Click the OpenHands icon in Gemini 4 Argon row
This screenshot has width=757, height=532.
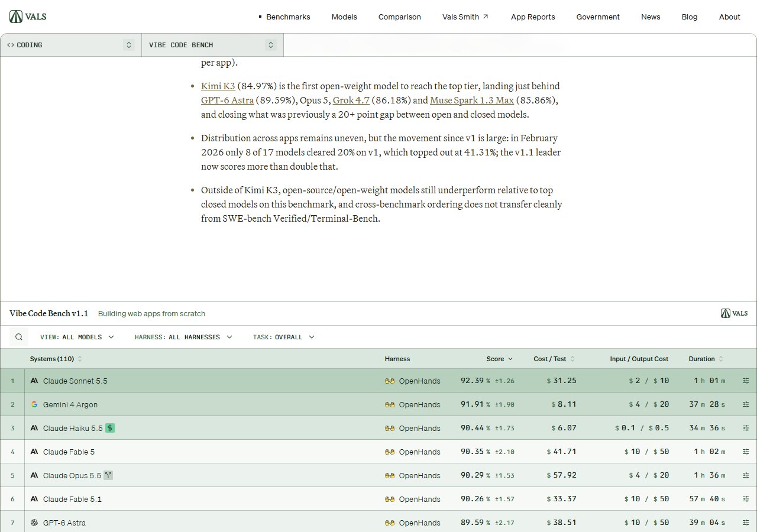pos(390,405)
